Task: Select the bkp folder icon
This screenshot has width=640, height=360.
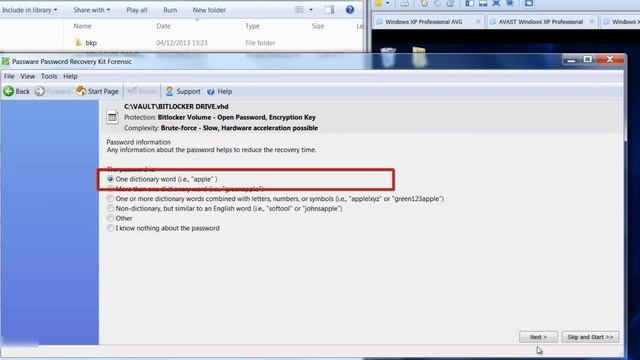Action: tap(79, 42)
